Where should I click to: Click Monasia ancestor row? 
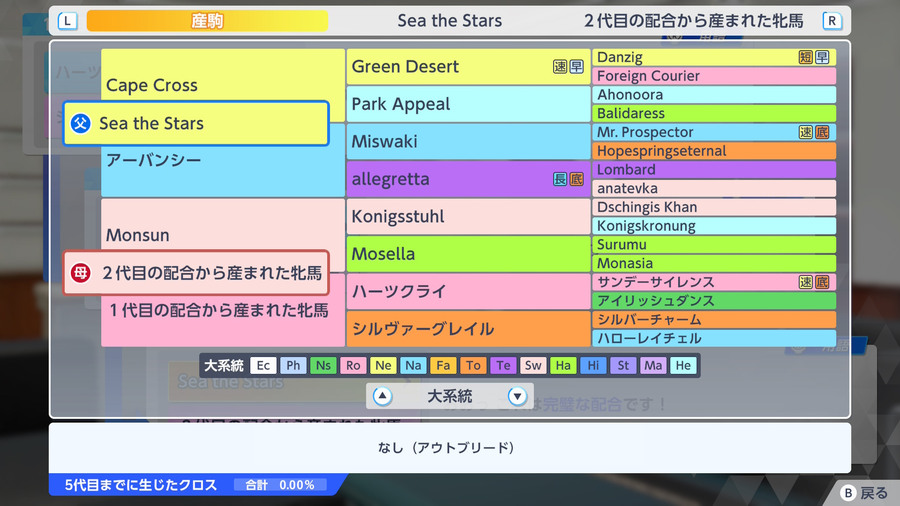pyautogui.click(x=713, y=263)
